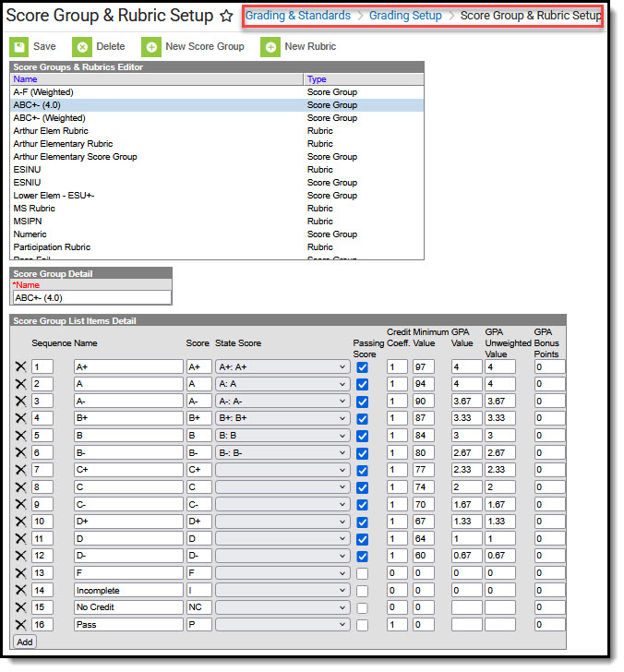Click the Delete X icon
The width and height of the screenshot is (624, 672).
pos(82,47)
